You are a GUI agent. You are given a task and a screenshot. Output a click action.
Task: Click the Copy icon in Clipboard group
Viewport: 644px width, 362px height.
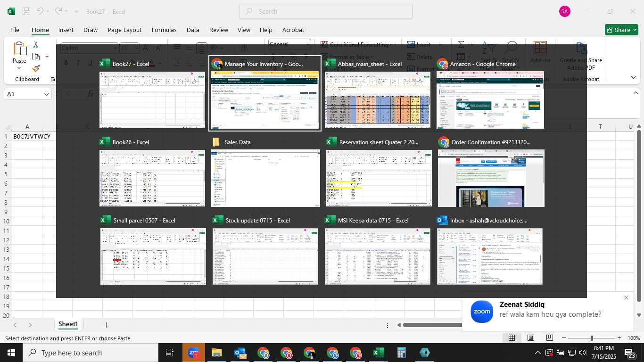[36, 57]
